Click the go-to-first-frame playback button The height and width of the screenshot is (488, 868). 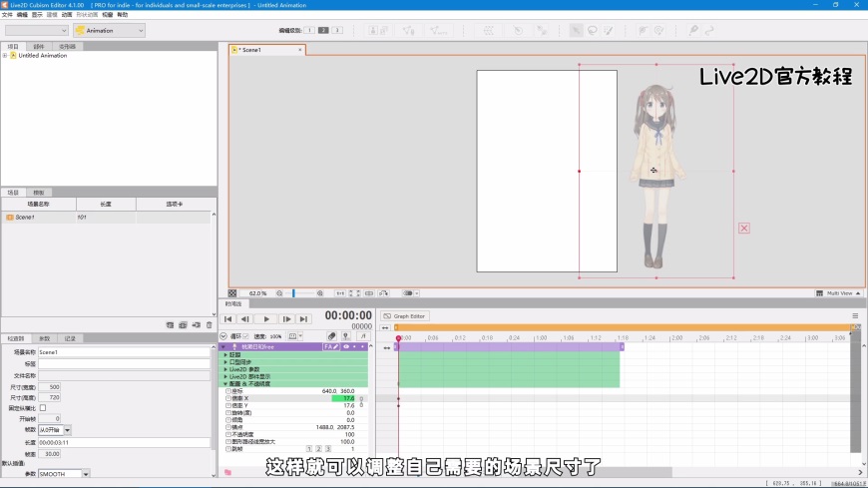click(x=227, y=319)
